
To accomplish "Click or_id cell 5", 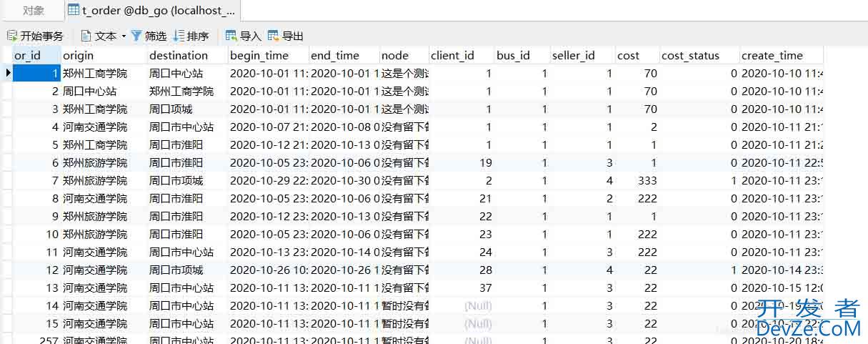I will click(36, 144).
